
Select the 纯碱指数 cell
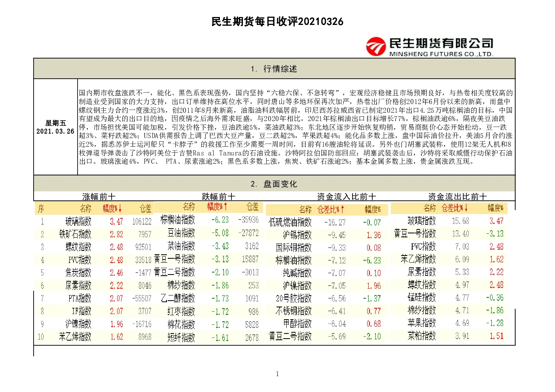[297, 273]
